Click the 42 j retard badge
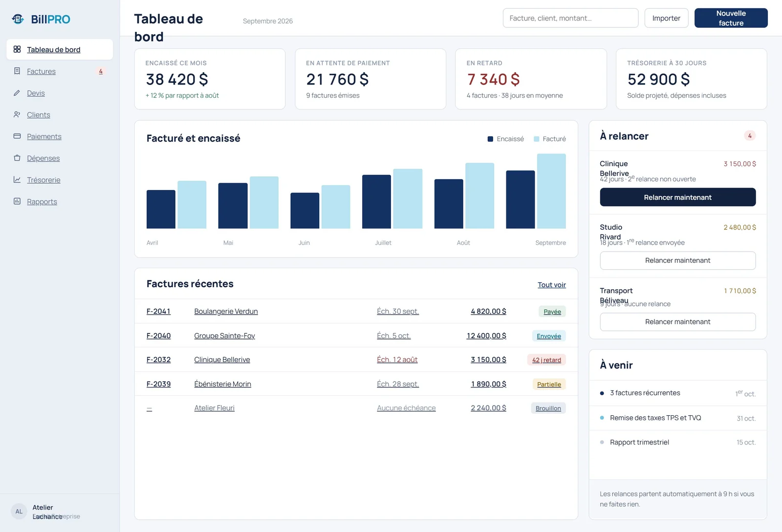 [x=546, y=360]
